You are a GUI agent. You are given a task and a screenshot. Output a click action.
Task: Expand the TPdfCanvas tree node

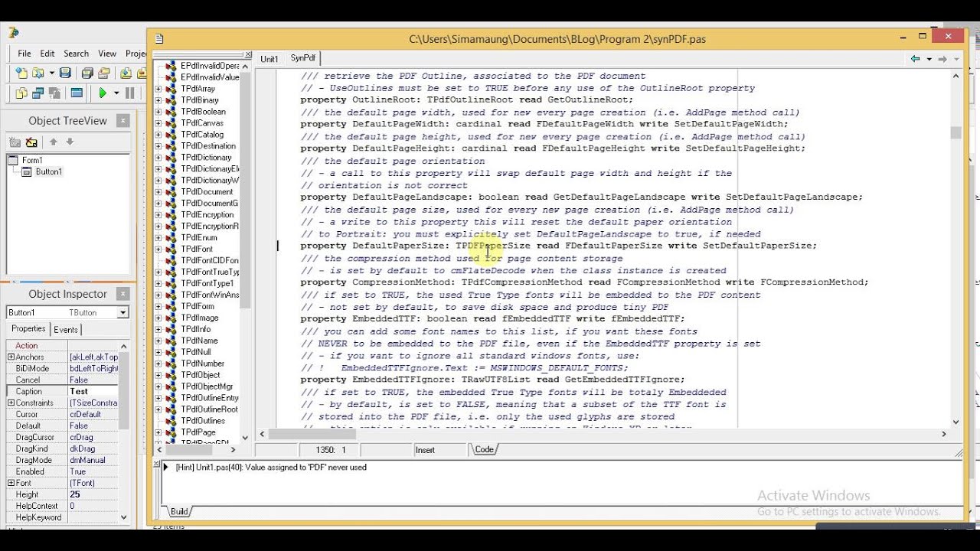point(158,123)
